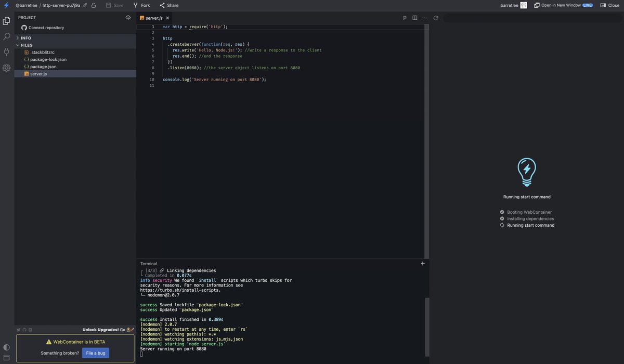
Task: Click the LIVE badge in header
Action: point(588,5)
